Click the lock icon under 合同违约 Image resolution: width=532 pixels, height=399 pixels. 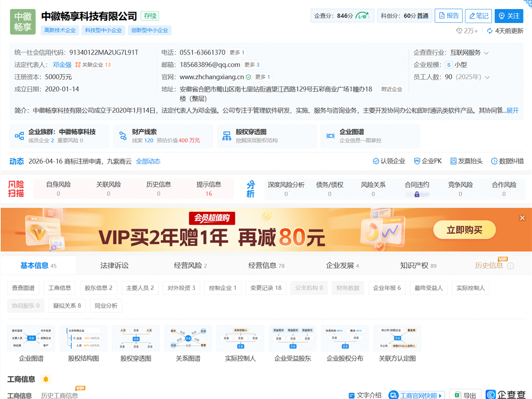417,194
